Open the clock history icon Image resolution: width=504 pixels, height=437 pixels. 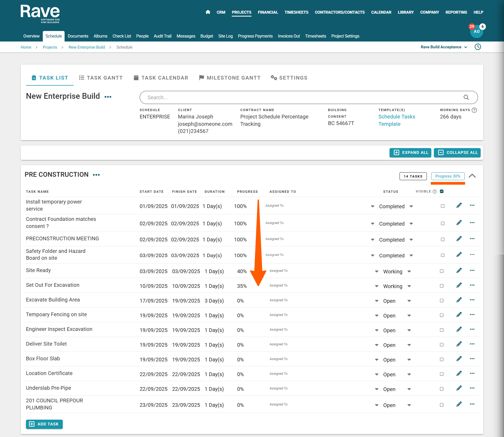(x=478, y=47)
